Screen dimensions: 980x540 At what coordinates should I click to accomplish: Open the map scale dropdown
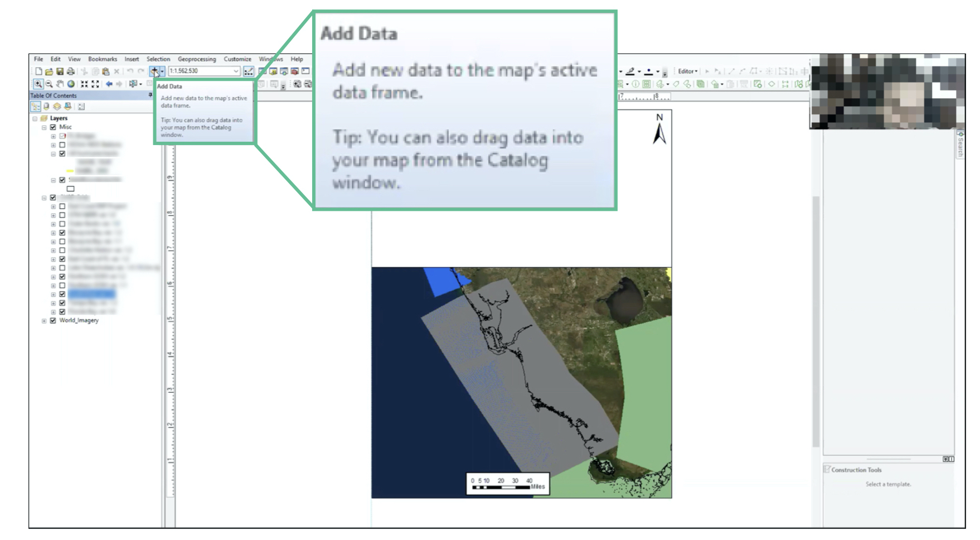coord(236,71)
